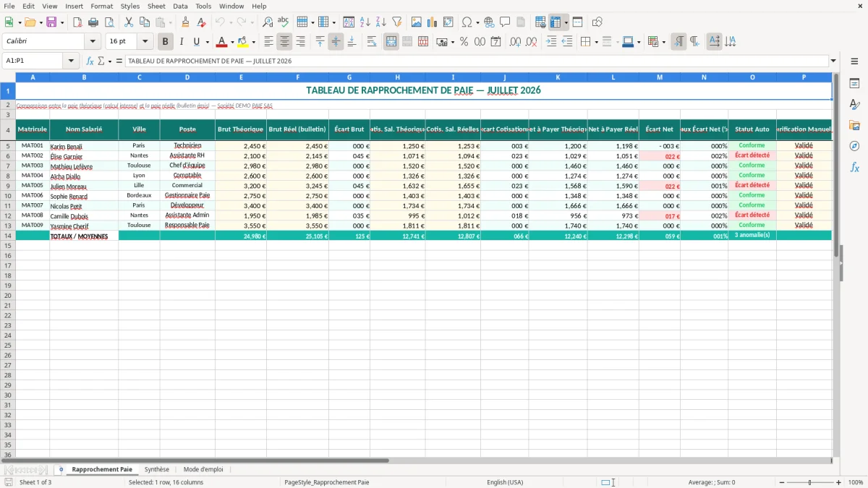
Task: Open headers and footers
Action: tap(521, 22)
